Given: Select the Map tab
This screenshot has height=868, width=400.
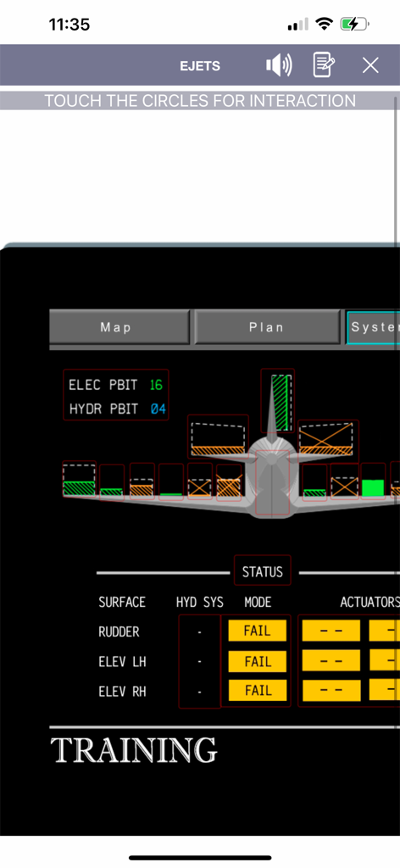Looking at the screenshot, I should [x=120, y=327].
